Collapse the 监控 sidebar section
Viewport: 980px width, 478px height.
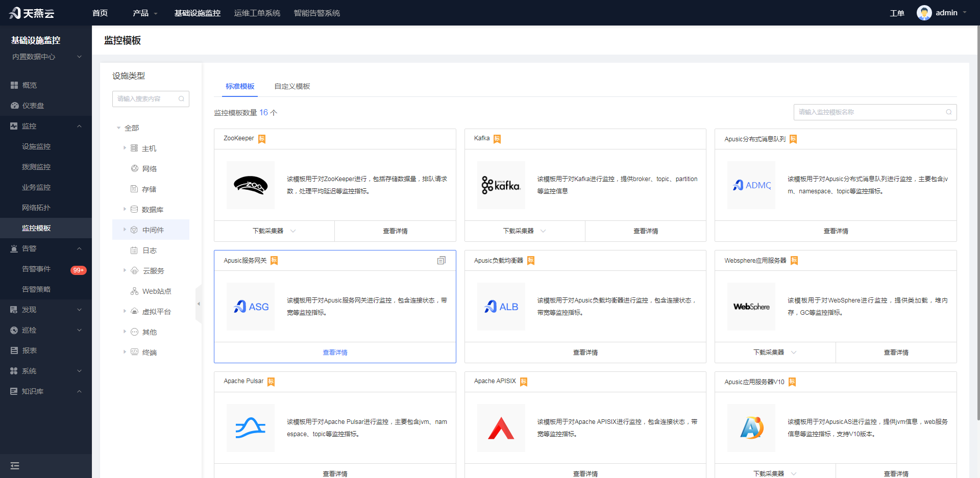pos(79,126)
